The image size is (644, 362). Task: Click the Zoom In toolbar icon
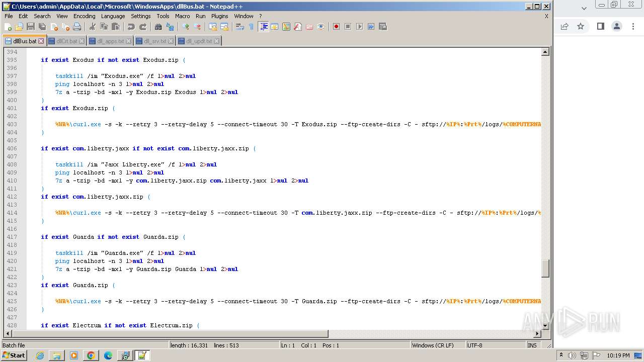[186, 27]
